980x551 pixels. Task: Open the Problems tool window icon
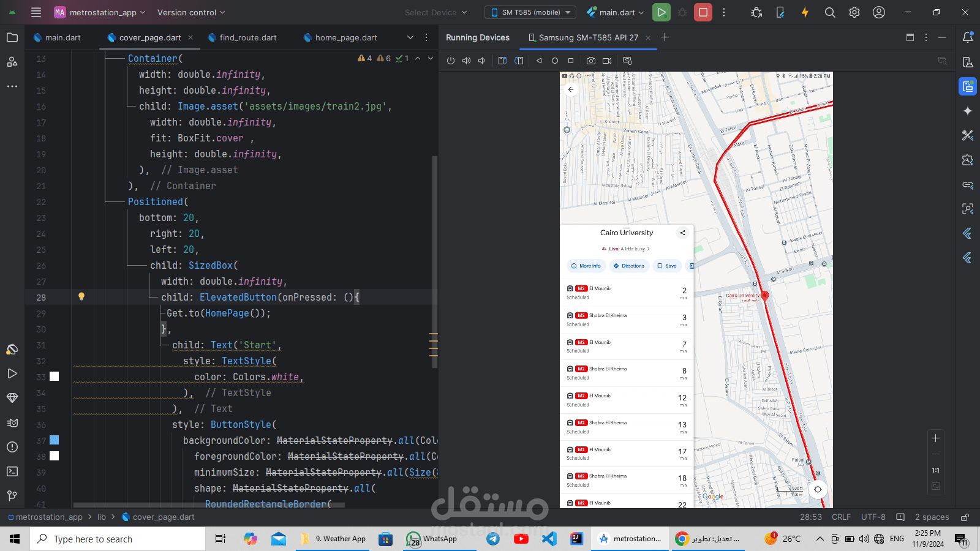click(x=12, y=447)
